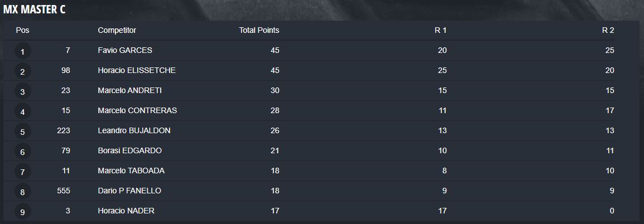Screen dimensions: 644x224
Task: Open competitor Favio GARCES
Action: [125, 50]
